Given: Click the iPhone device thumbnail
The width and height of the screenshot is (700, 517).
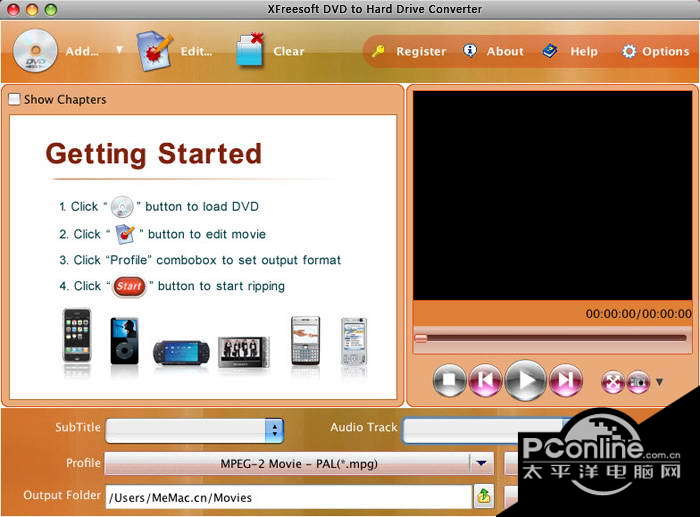Looking at the screenshot, I should [77, 336].
